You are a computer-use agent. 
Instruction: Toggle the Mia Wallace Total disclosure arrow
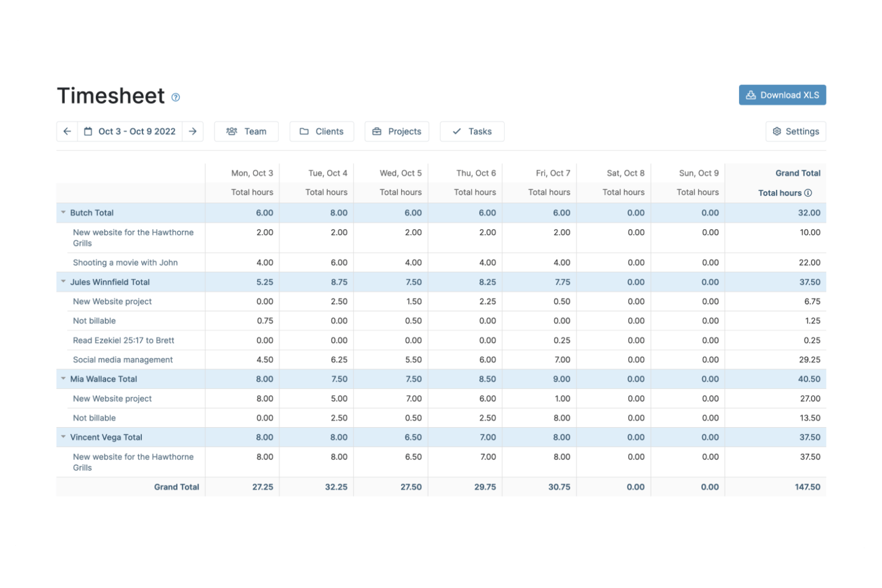point(63,379)
